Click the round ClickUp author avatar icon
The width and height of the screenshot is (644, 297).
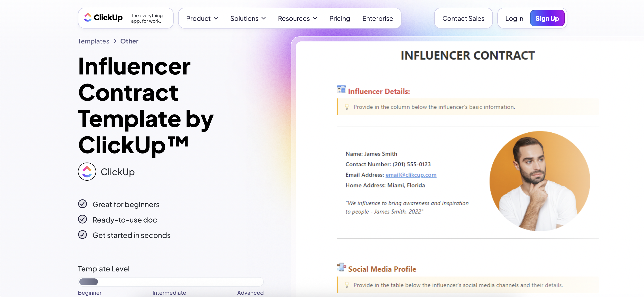[87, 172]
